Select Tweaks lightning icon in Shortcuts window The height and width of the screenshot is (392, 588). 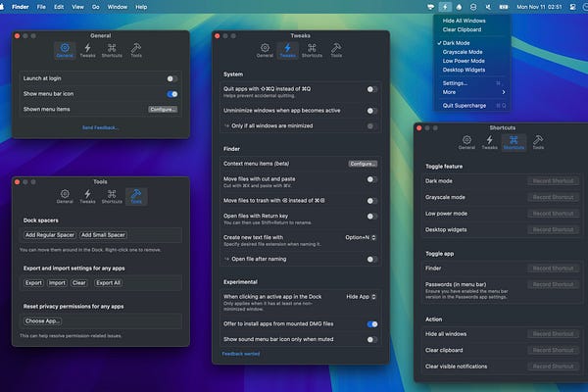click(490, 142)
